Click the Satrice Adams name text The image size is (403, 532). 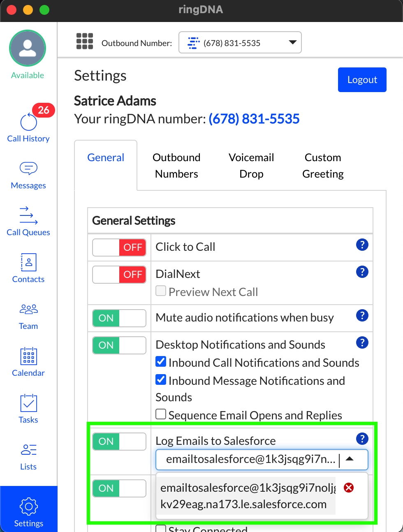pyautogui.click(x=115, y=101)
